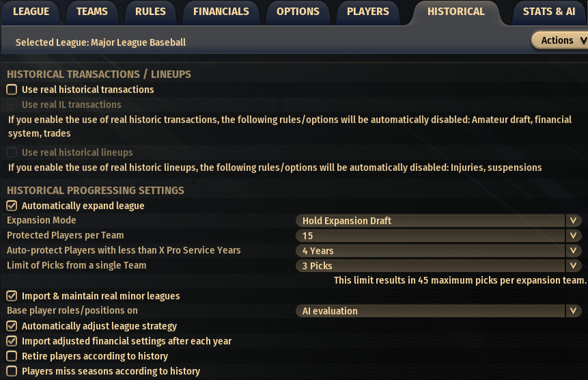Expand Limit of Picks dropdown
Viewport: 588px width, 380px height.
pyautogui.click(x=438, y=266)
